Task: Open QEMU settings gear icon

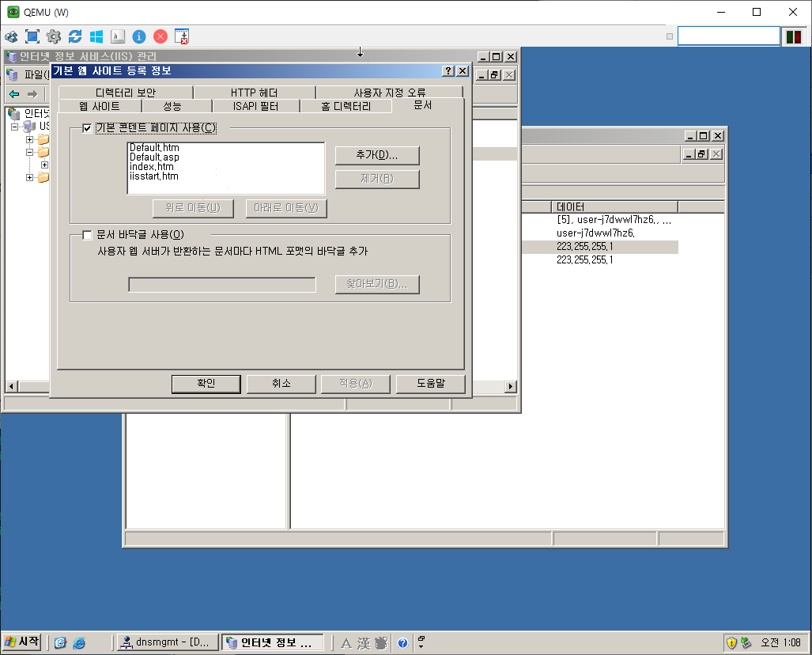Action: pos(54,37)
